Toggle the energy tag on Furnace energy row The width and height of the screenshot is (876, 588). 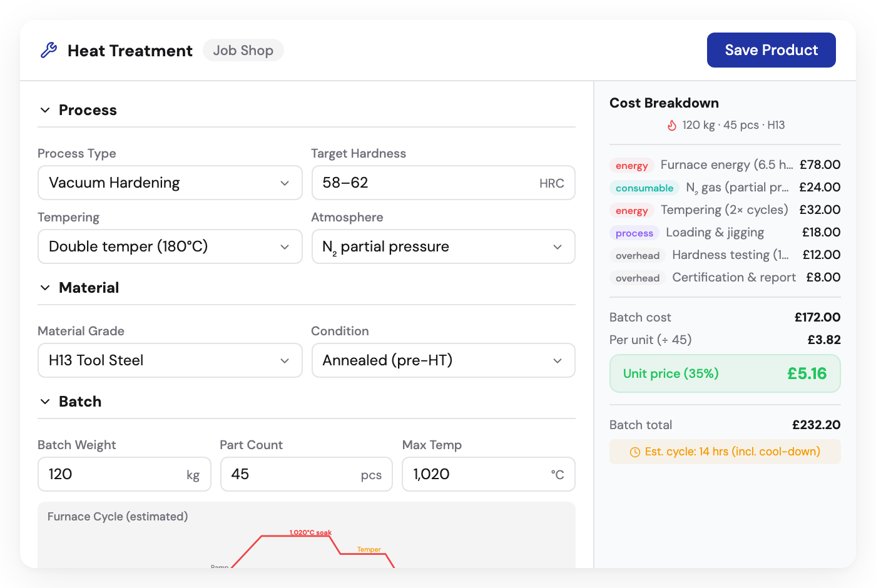coord(631,165)
